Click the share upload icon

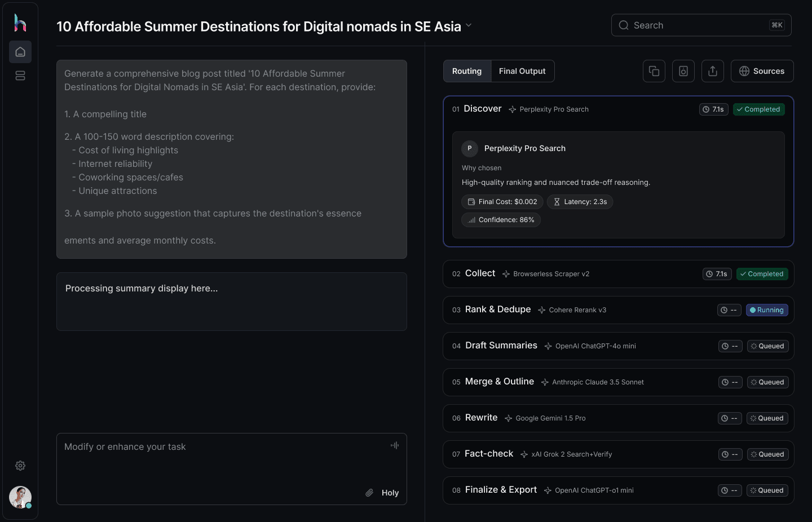pyautogui.click(x=713, y=71)
